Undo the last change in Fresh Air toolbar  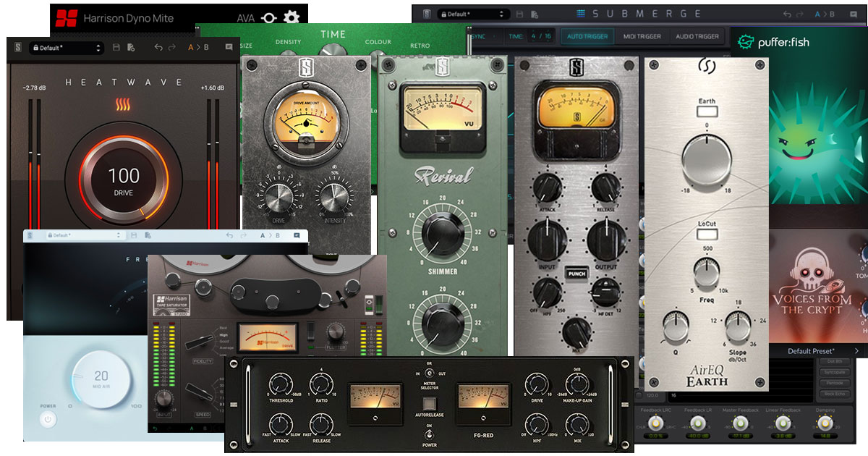tap(230, 236)
